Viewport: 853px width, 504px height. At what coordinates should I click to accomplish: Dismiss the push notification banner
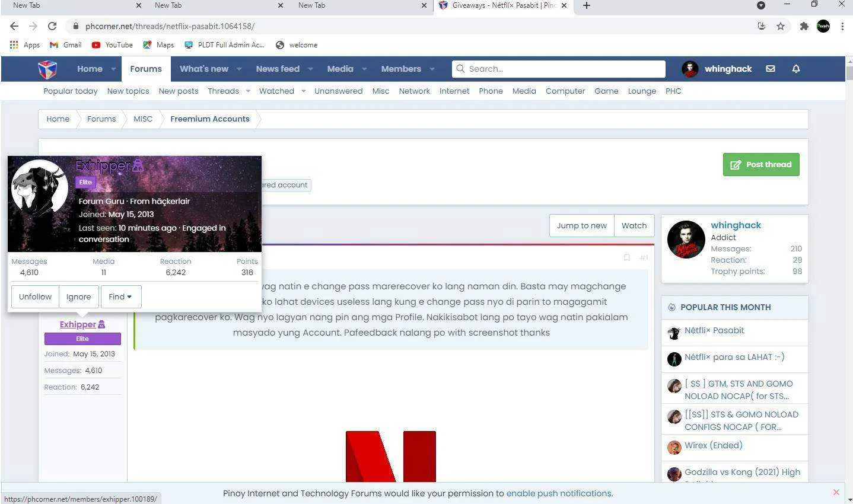tap(836, 492)
